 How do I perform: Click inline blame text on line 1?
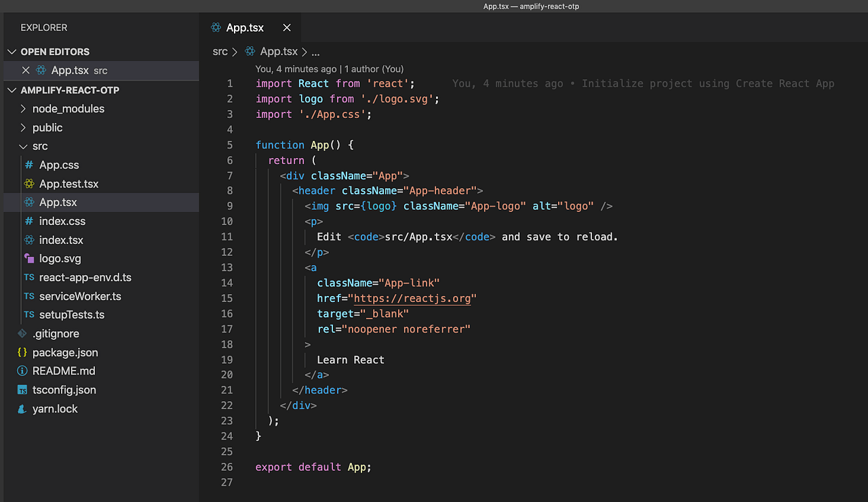pos(643,83)
